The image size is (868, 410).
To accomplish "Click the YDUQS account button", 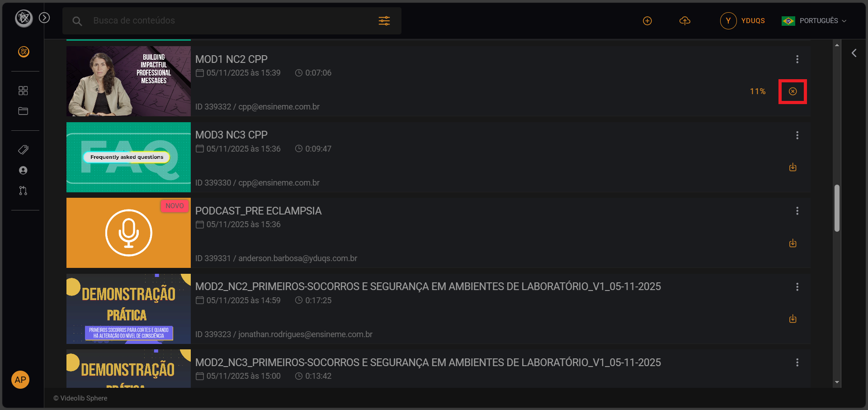I will pyautogui.click(x=742, y=20).
